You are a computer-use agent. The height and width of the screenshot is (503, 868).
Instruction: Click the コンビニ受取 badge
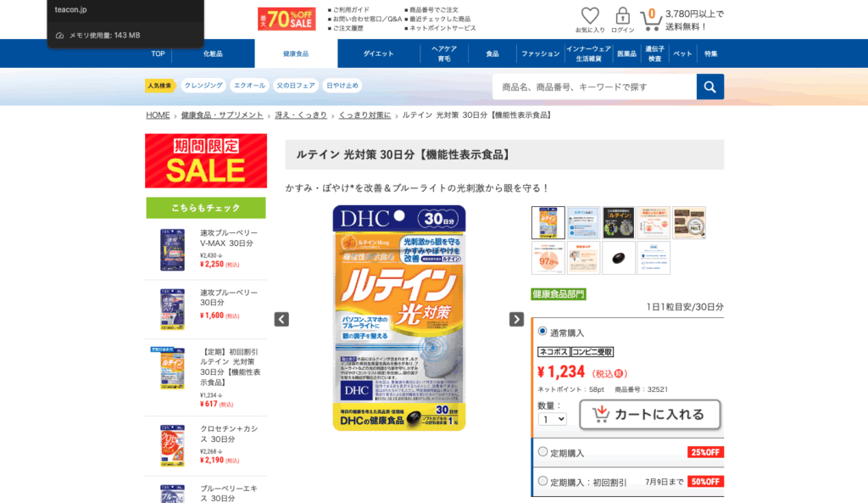tap(593, 352)
